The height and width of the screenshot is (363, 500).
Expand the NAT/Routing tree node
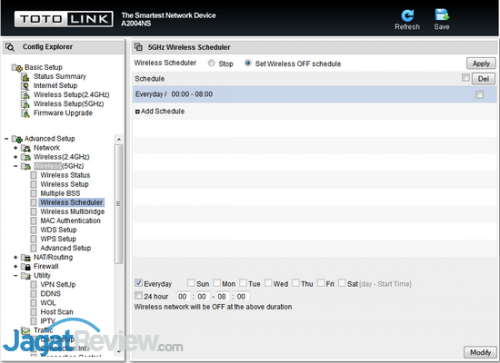(x=15, y=258)
